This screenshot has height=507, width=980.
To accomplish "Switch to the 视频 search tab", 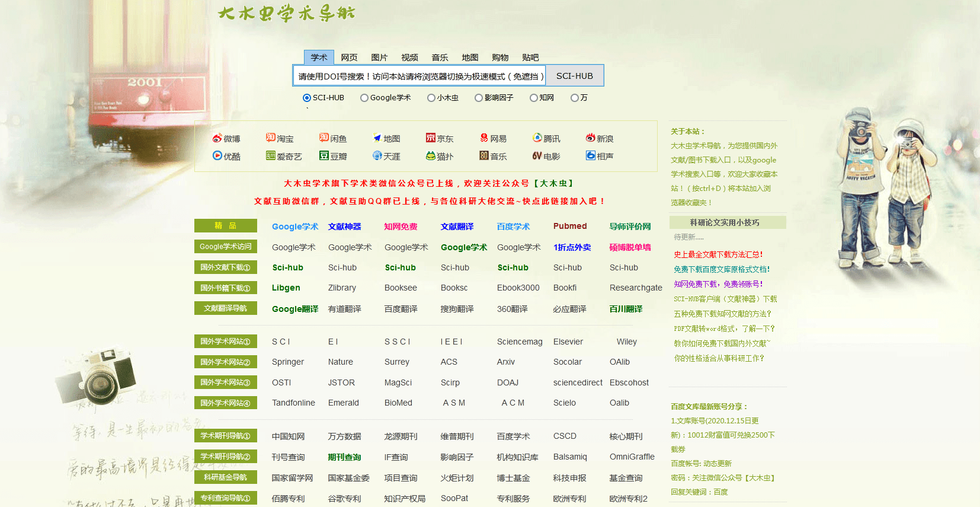I will coord(409,57).
